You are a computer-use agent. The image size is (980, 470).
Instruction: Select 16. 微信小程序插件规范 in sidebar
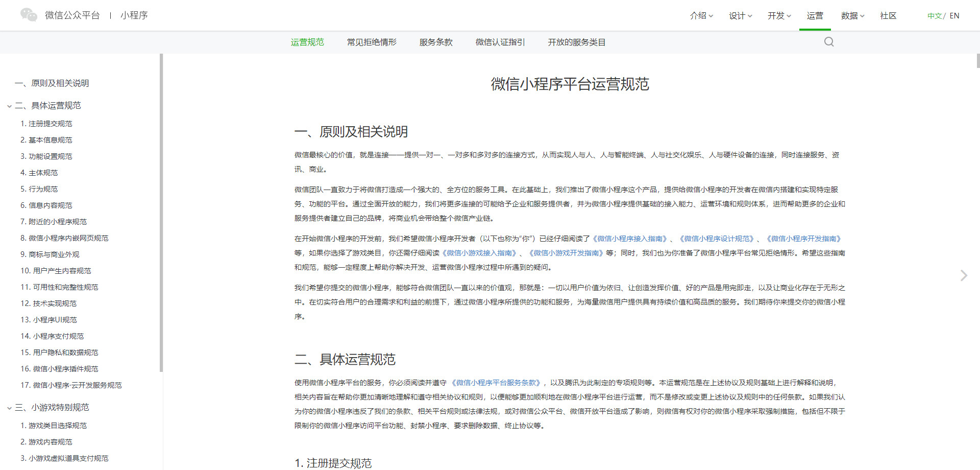tap(59, 369)
